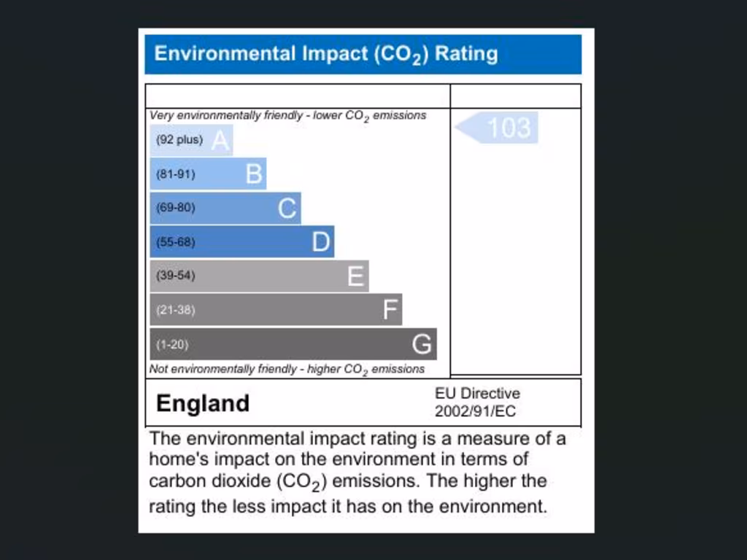747x560 pixels.
Task: Click the light blue A rating band
Action: click(191, 140)
